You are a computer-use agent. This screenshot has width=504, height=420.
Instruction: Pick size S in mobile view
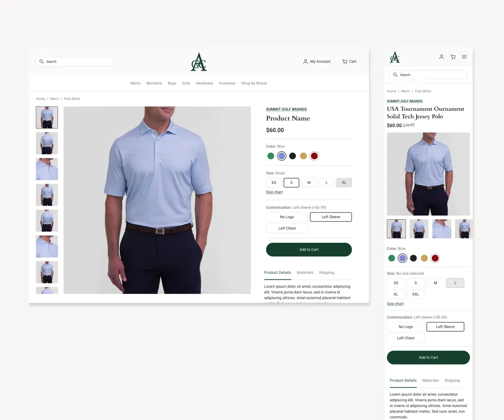tap(415, 283)
